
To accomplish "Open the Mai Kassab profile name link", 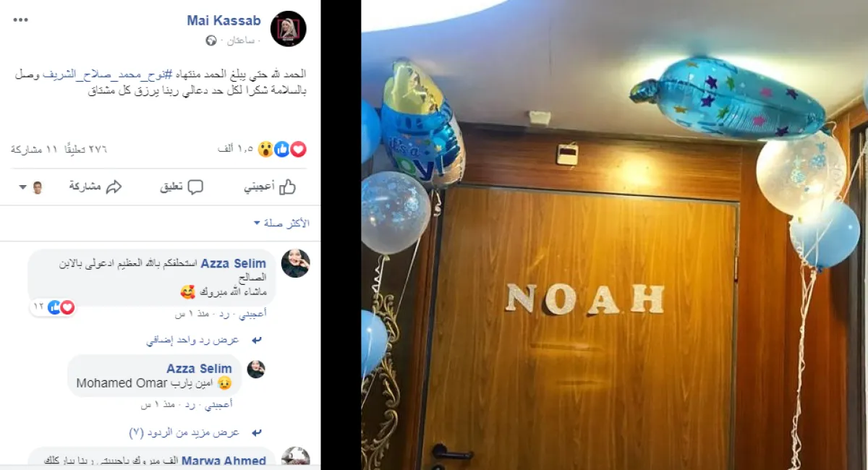I will tap(225, 20).
